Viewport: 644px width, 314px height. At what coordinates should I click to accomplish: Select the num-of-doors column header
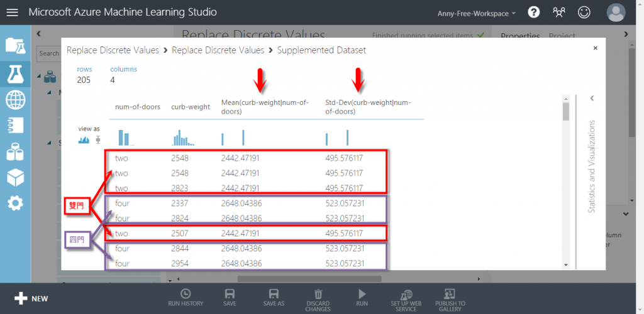[x=138, y=107]
